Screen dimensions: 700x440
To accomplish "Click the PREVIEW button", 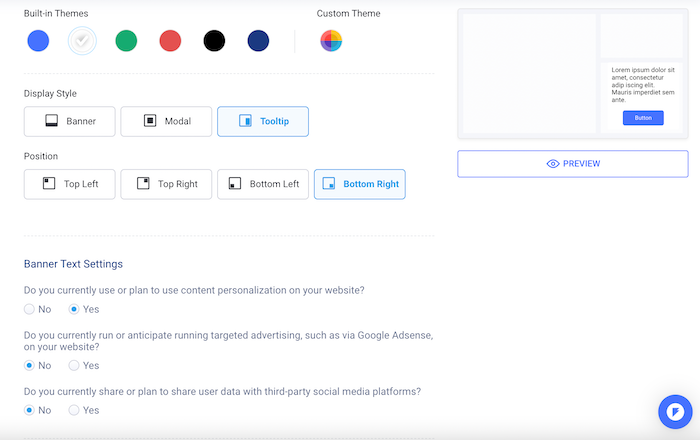I will pyautogui.click(x=573, y=164).
